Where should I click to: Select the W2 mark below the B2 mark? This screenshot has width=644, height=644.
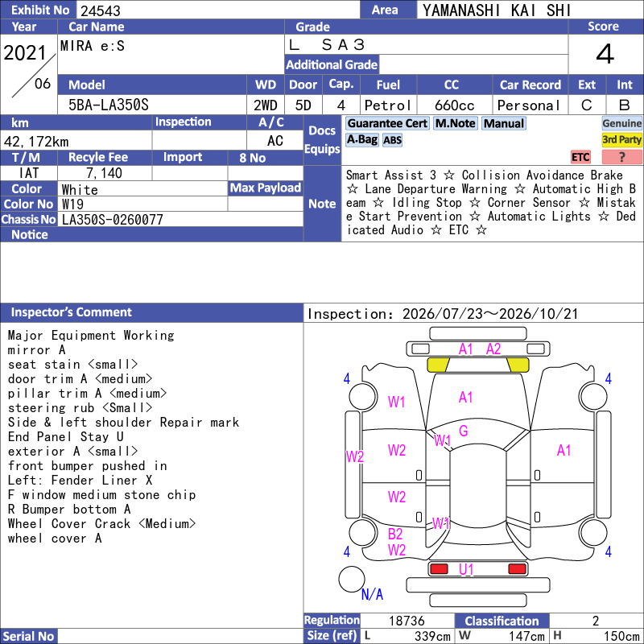pyautogui.click(x=397, y=550)
